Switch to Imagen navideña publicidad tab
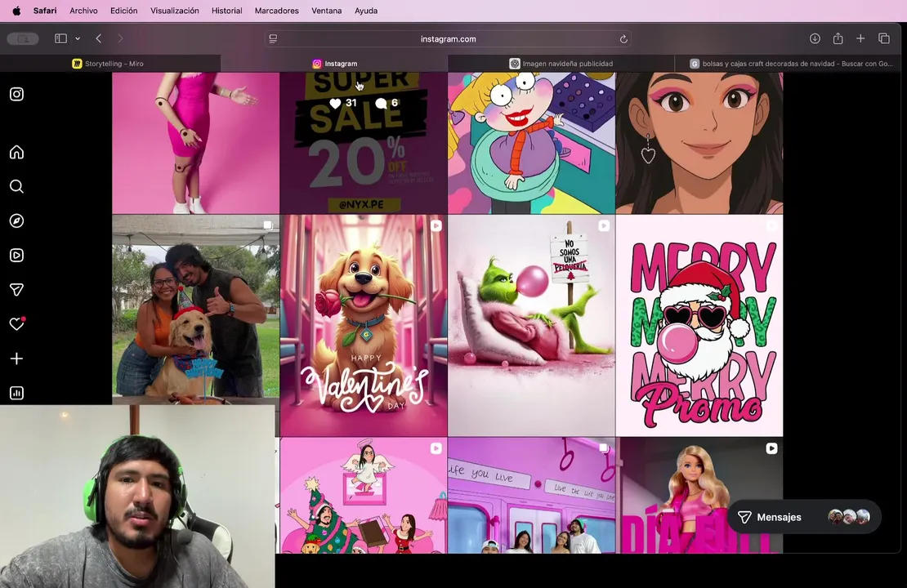This screenshot has height=588, width=907. coord(561,64)
